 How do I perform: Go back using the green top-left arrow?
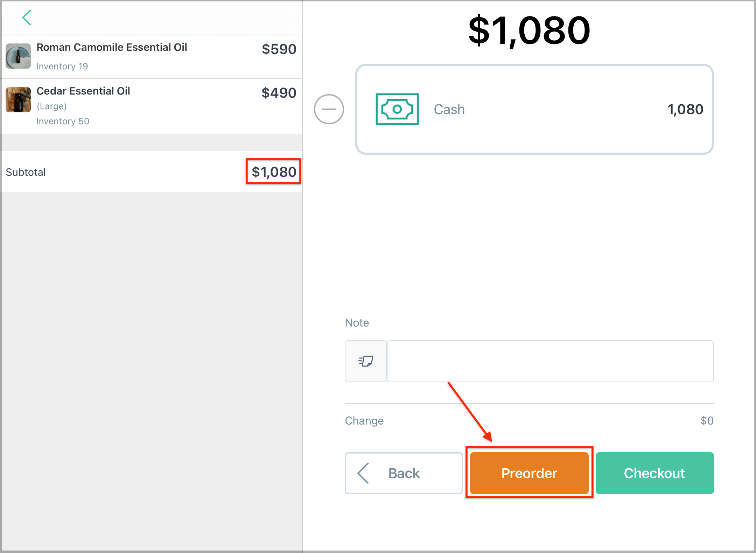(x=27, y=17)
